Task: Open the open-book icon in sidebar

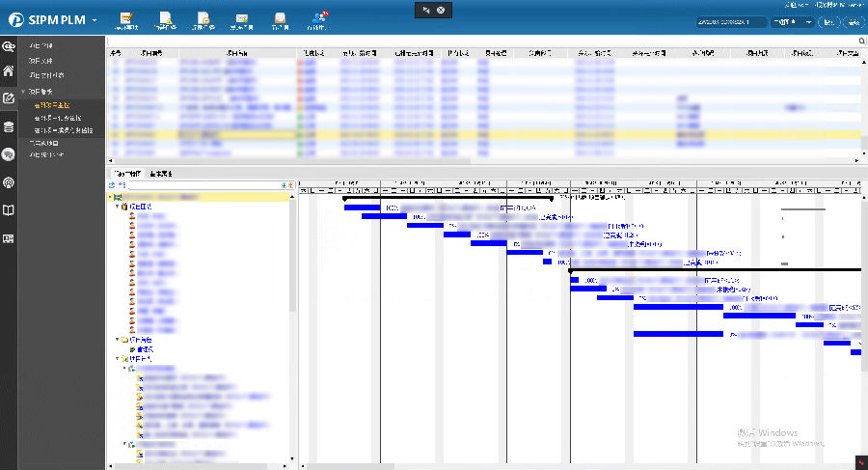Action: click(x=9, y=209)
